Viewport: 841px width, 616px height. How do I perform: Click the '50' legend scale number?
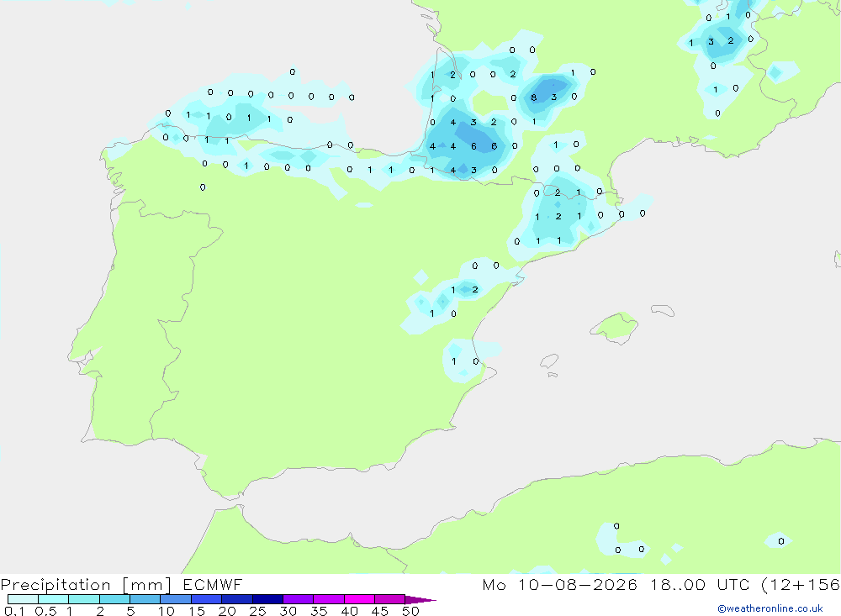point(410,611)
